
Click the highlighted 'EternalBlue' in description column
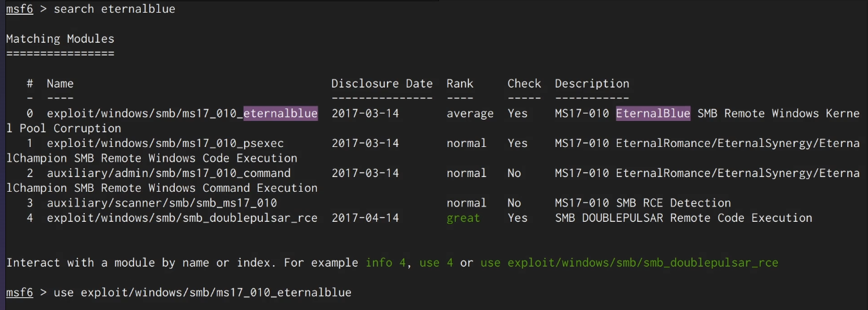point(653,114)
